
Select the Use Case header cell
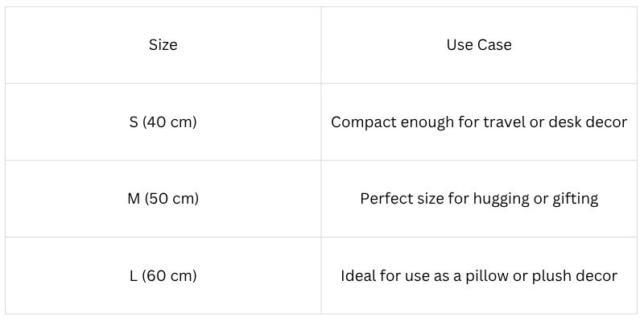[479, 45]
